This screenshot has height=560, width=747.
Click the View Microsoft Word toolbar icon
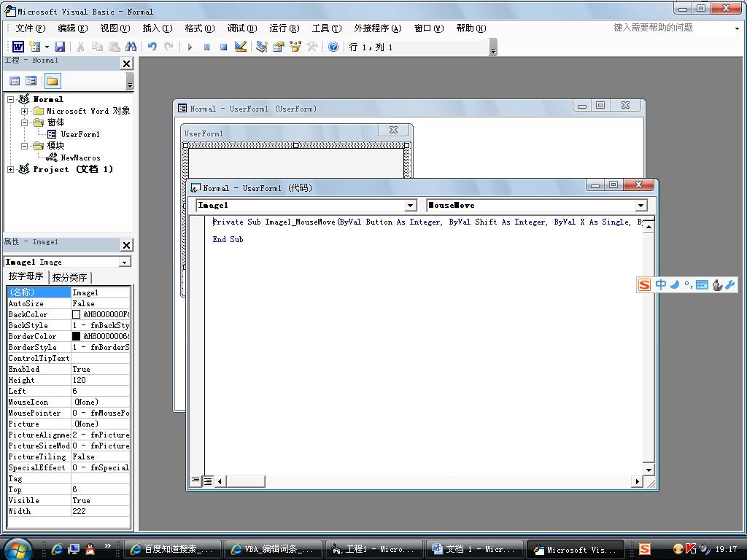coord(18,47)
